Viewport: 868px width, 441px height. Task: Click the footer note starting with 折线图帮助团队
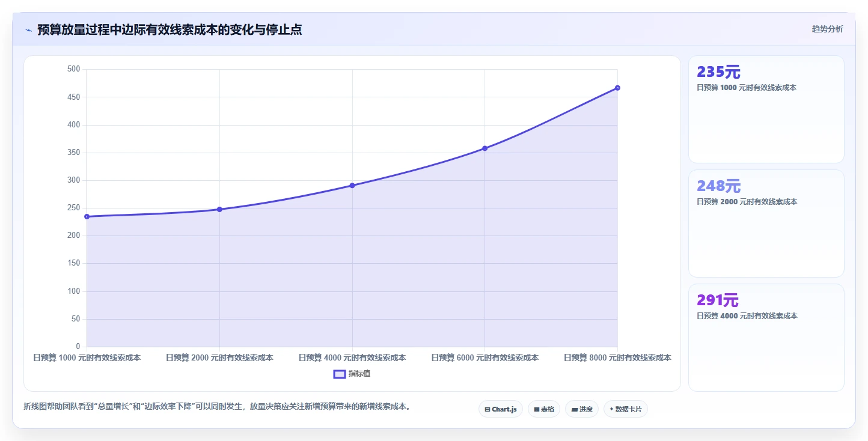(218, 407)
